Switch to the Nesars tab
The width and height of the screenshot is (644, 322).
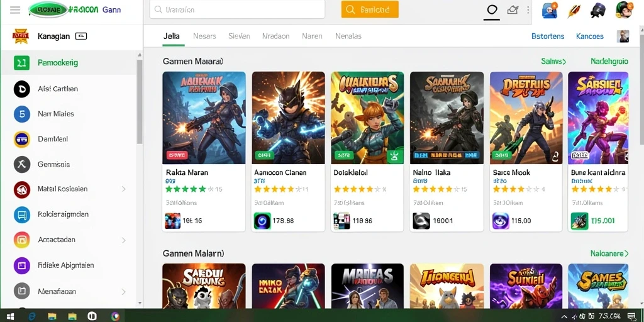[x=204, y=36]
